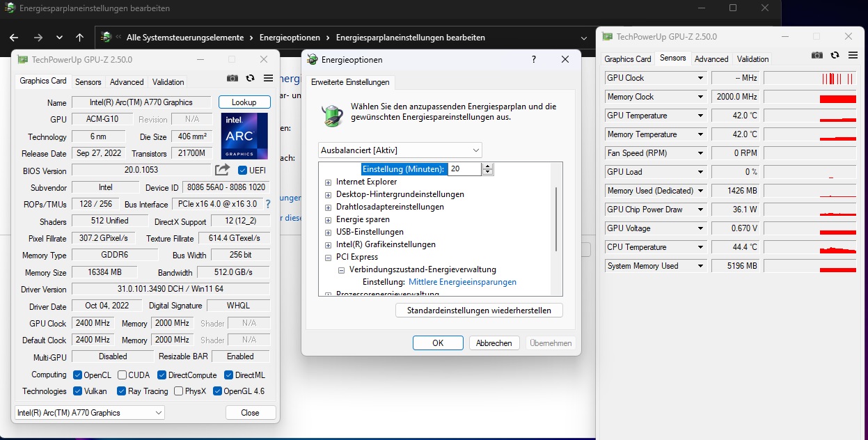
Task: Expand the Internet Explorer tree node
Action: click(x=329, y=182)
